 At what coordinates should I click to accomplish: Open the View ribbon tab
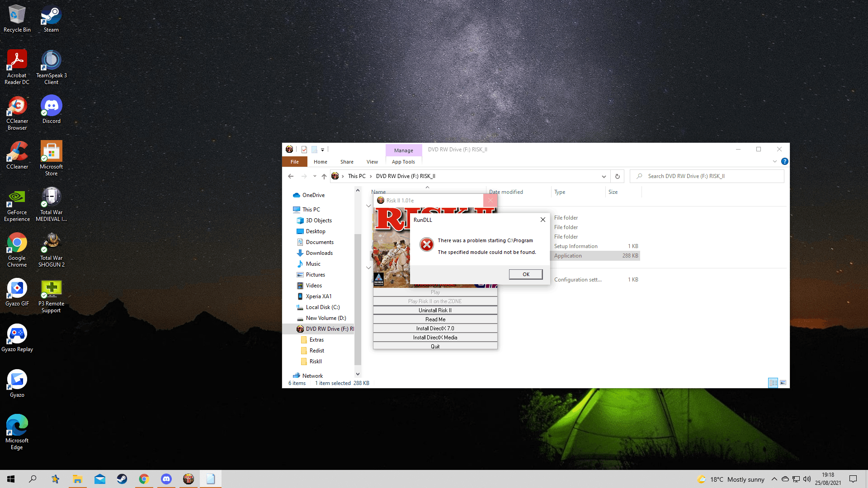[x=372, y=162]
